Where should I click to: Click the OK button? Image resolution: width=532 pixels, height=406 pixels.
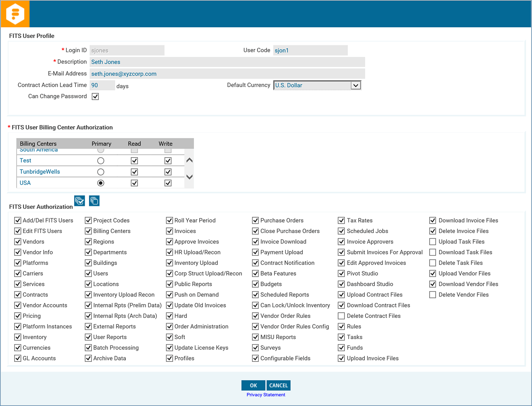coord(253,385)
